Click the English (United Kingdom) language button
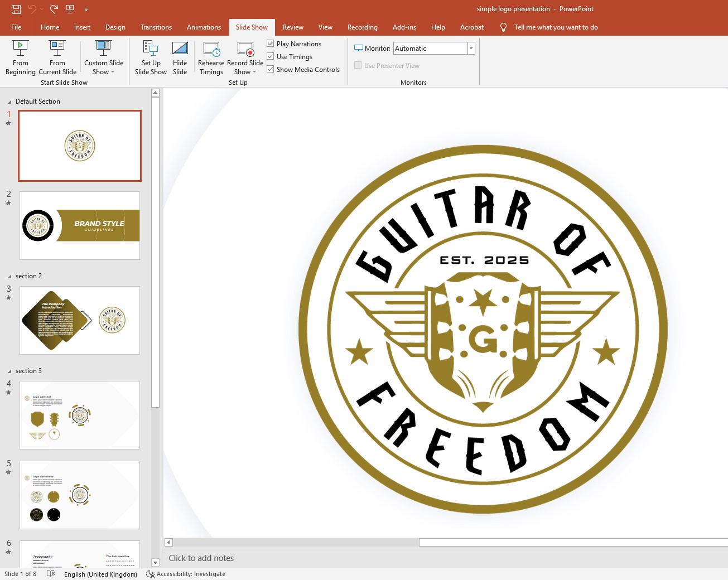This screenshot has height=580, width=728. coord(100,574)
